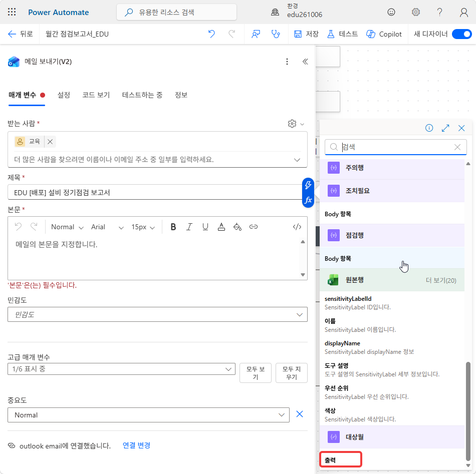
Task: Click the 모두 지우기 button
Action: (x=292, y=373)
